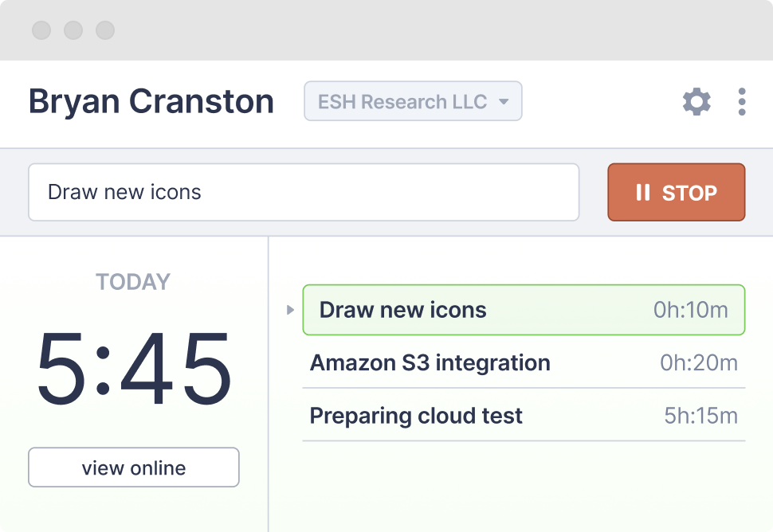Click the Bryan Cranston user name
Screen dimensions: 773x532
point(151,102)
